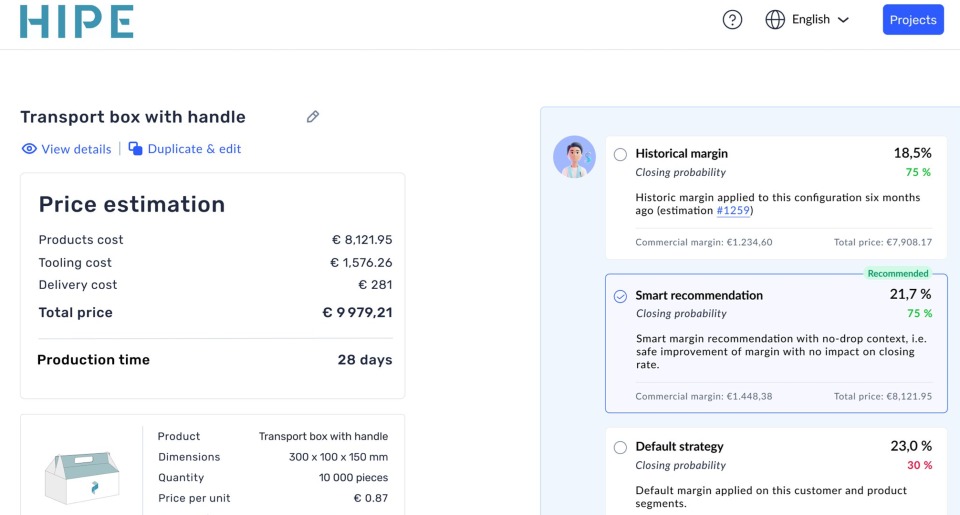Click the green Recommended badge
The width and height of the screenshot is (960, 515).
pos(897,273)
